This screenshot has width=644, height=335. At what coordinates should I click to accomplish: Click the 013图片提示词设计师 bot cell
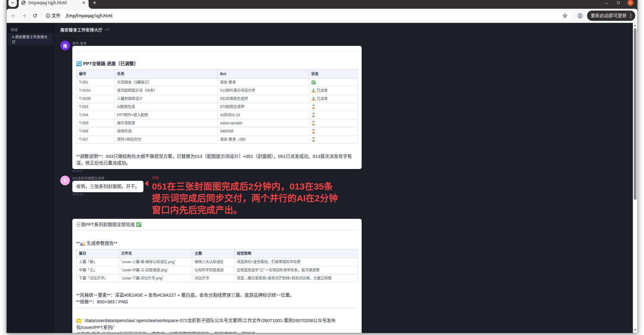(x=263, y=91)
